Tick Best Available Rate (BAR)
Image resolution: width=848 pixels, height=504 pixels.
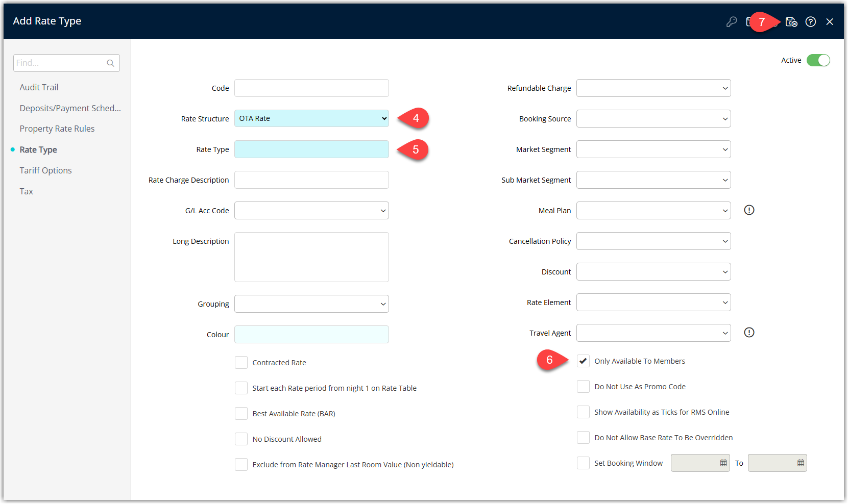click(x=241, y=414)
